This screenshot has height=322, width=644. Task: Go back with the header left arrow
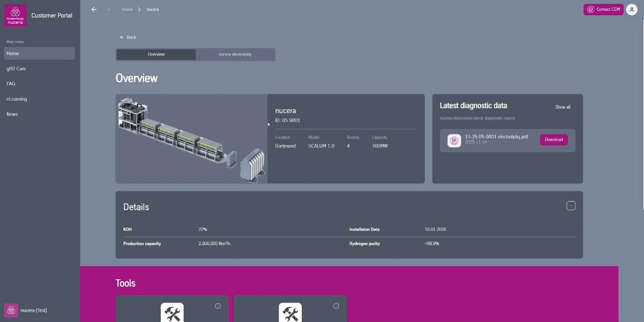click(94, 9)
